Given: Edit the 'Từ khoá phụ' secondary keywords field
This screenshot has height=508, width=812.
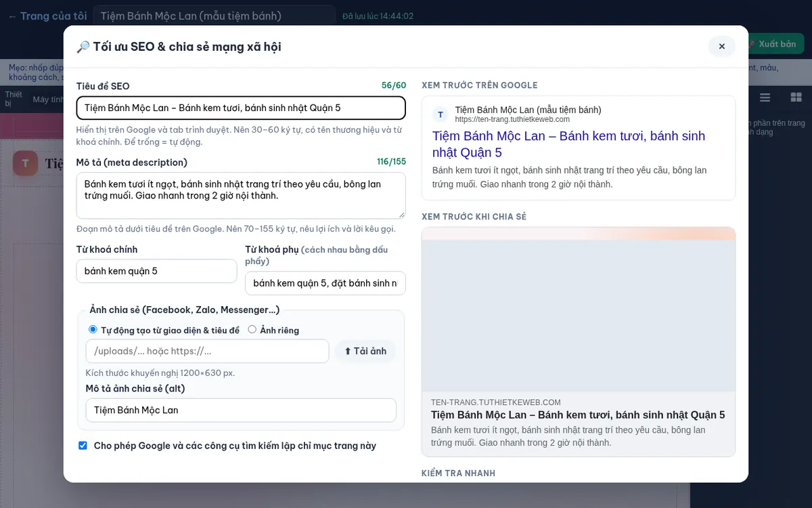Looking at the screenshot, I should (x=325, y=283).
